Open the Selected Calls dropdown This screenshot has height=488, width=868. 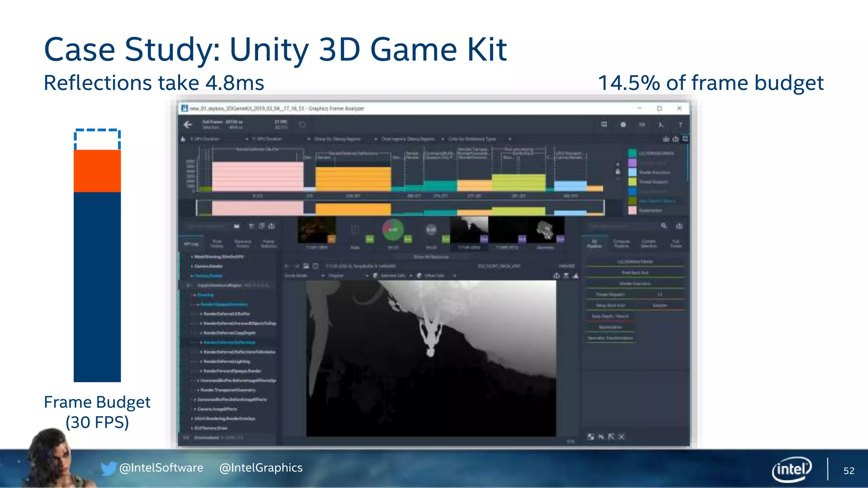click(x=393, y=276)
